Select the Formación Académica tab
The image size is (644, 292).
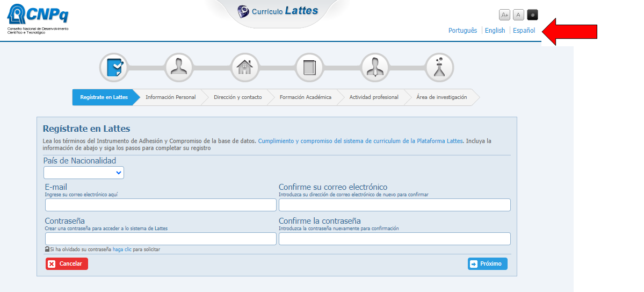click(305, 97)
